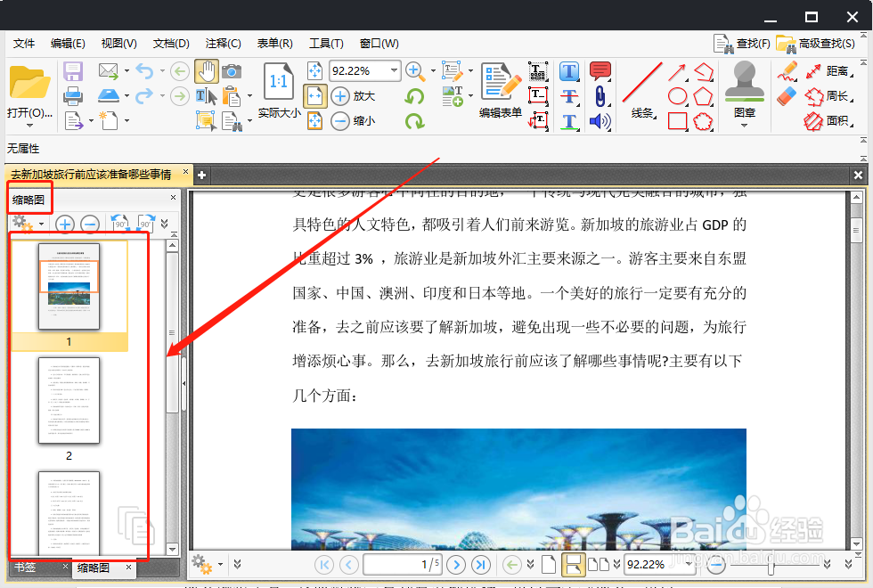Open bottom bar zoom percentage dropdown
This screenshot has width=873, height=588.
point(689,564)
